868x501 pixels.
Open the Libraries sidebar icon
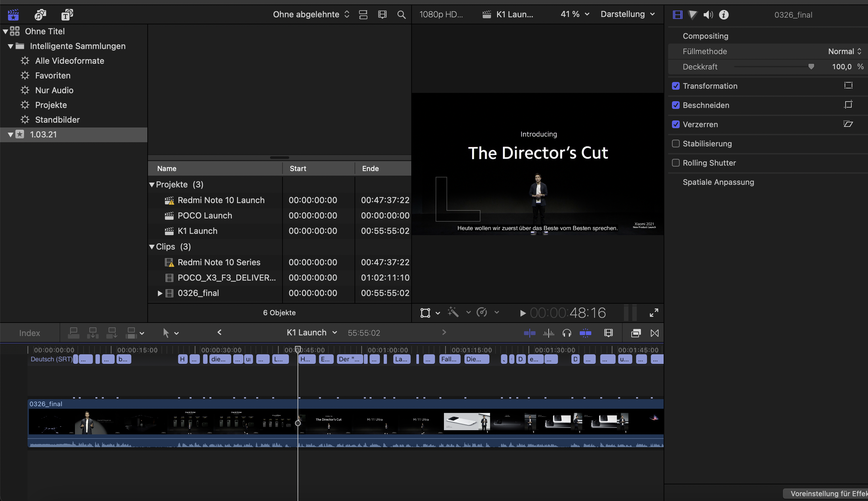coord(13,14)
